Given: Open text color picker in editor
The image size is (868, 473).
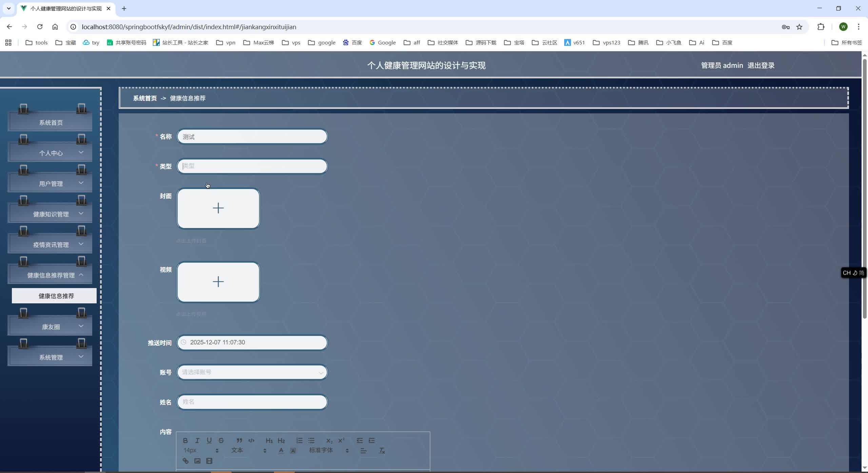Looking at the screenshot, I should point(281,451).
